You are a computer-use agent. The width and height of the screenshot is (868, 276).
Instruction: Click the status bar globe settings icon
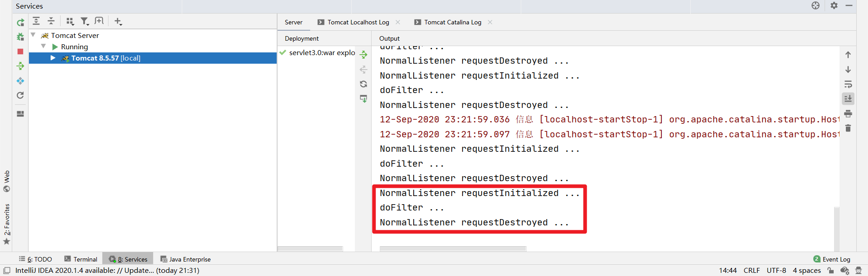tap(844, 271)
